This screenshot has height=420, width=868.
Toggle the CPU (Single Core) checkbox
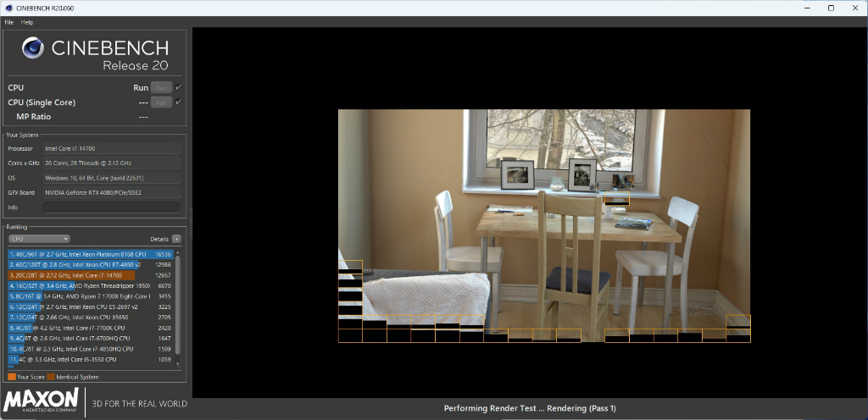(x=178, y=102)
